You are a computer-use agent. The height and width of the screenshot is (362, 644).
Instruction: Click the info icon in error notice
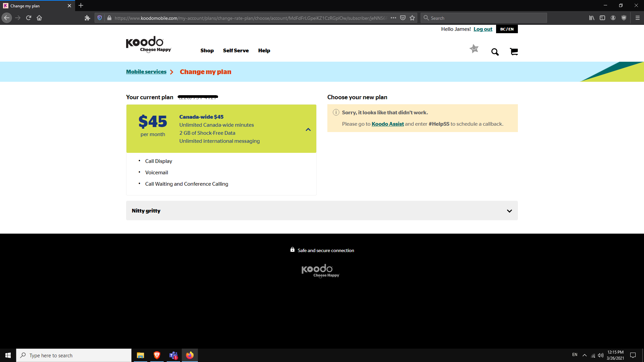click(336, 113)
